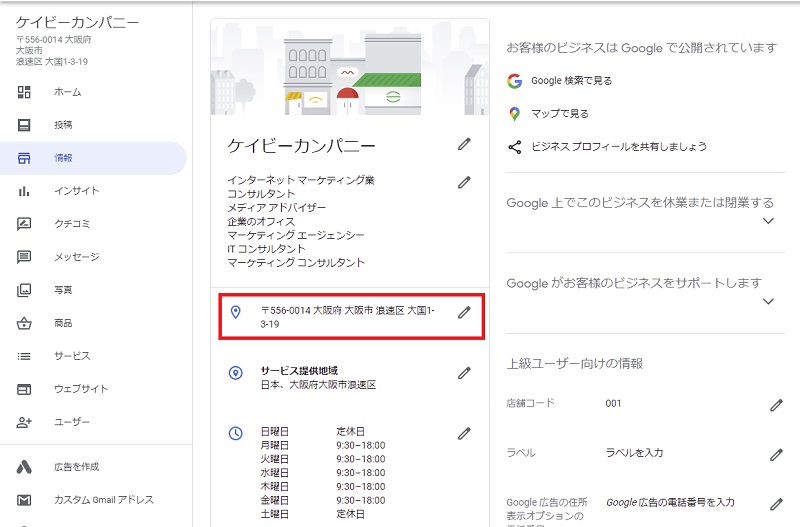Click 日本、大阪府大阪市浪速区 text
Image resolution: width=800 pixels, height=527 pixels.
click(318, 385)
